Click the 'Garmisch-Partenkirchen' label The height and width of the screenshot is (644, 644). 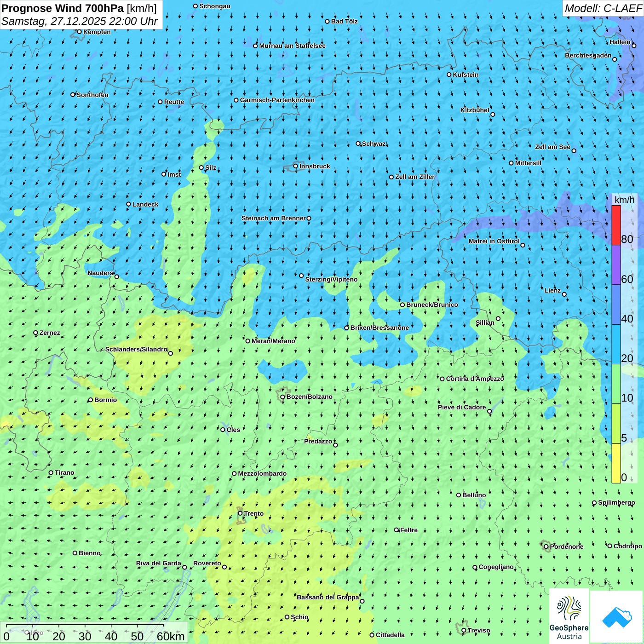277,100
